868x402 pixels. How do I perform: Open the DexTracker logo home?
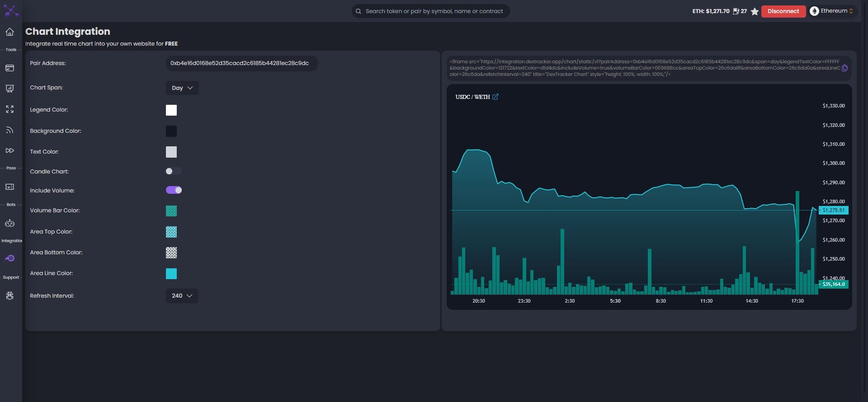click(11, 11)
